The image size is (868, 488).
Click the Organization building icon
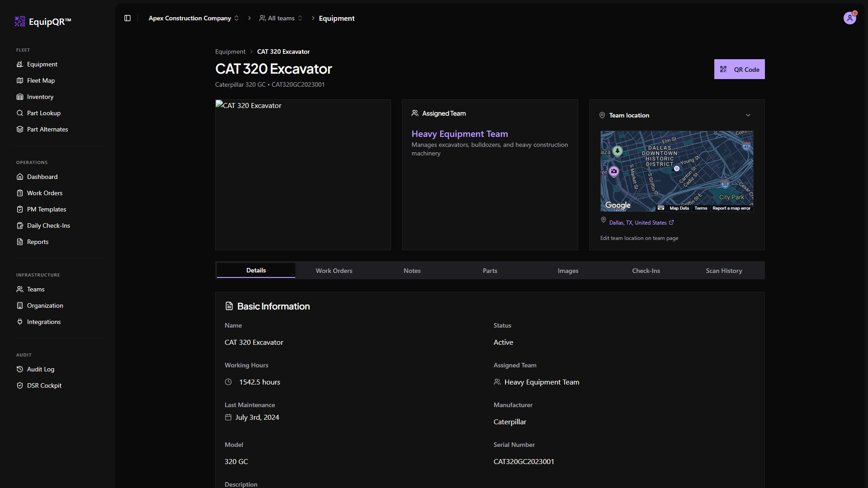(x=20, y=305)
